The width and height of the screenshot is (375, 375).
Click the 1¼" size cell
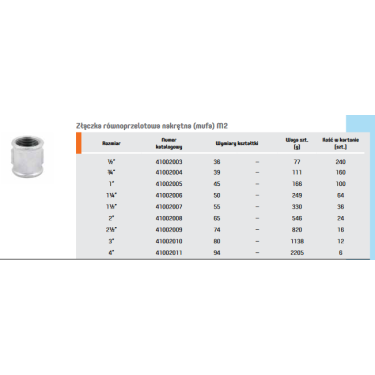tap(111, 195)
